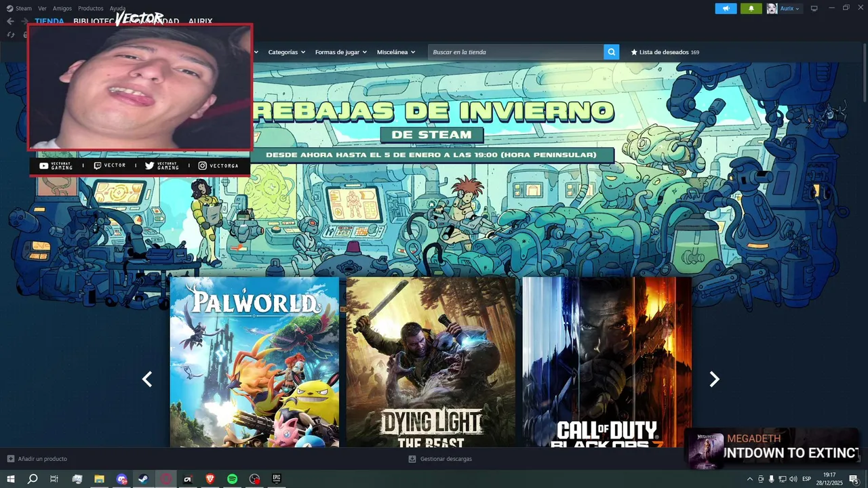This screenshot has width=868, height=488.
Task: Click the Aurix profile avatar
Action: click(772, 9)
